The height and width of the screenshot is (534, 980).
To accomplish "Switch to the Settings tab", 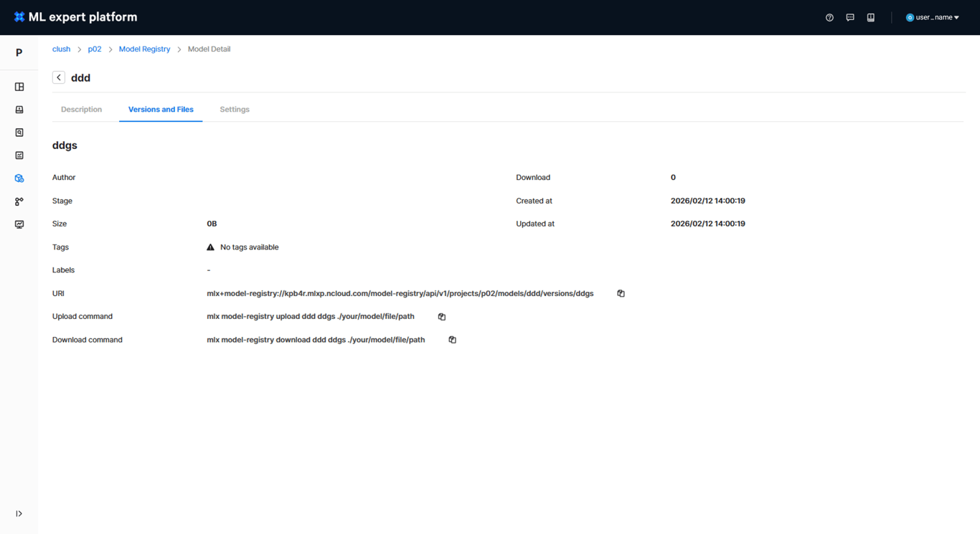I will [x=235, y=110].
